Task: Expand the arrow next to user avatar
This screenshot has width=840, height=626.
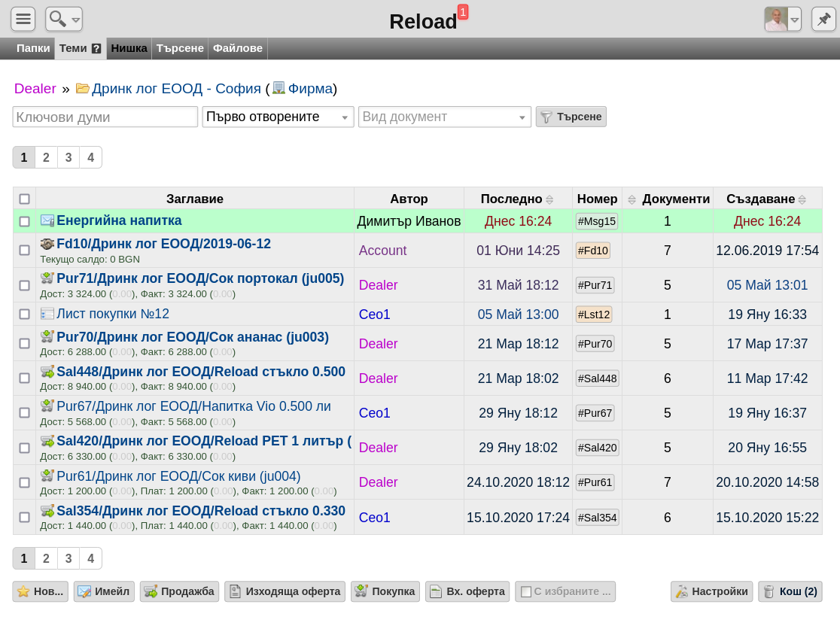Action: pyautogui.click(x=795, y=20)
